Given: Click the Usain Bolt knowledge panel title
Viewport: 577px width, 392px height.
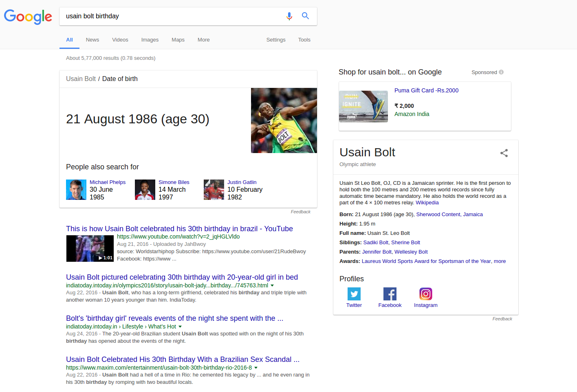Looking at the screenshot, I should [x=367, y=152].
